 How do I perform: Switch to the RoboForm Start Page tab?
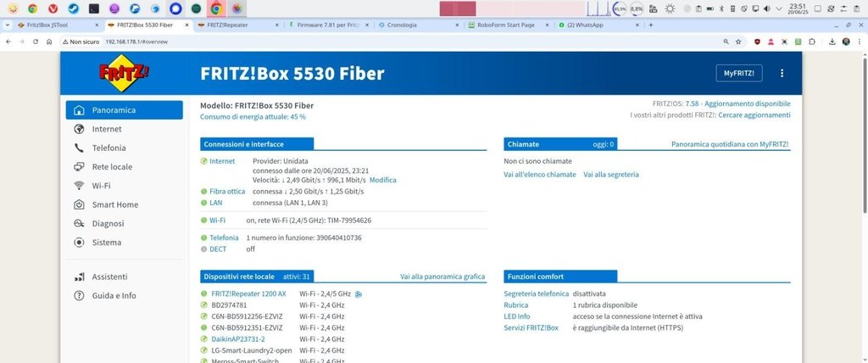pyautogui.click(x=509, y=25)
